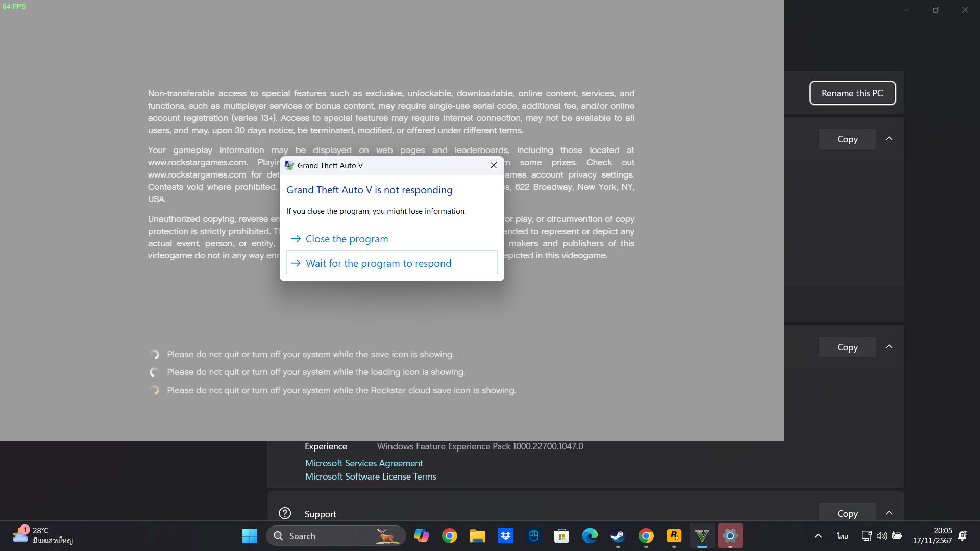Open network status in system tray
Image resolution: width=980 pixels, height=551 pixels.
coord(866,536)
